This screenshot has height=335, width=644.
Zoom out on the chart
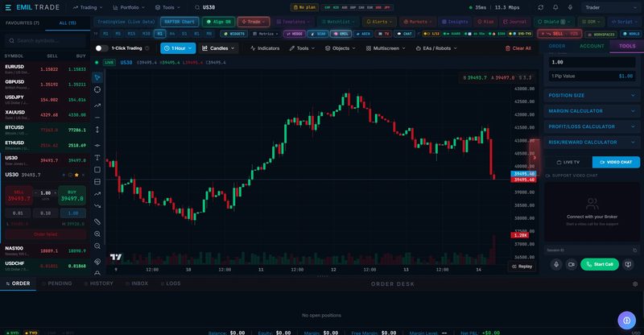coord(97,246)
